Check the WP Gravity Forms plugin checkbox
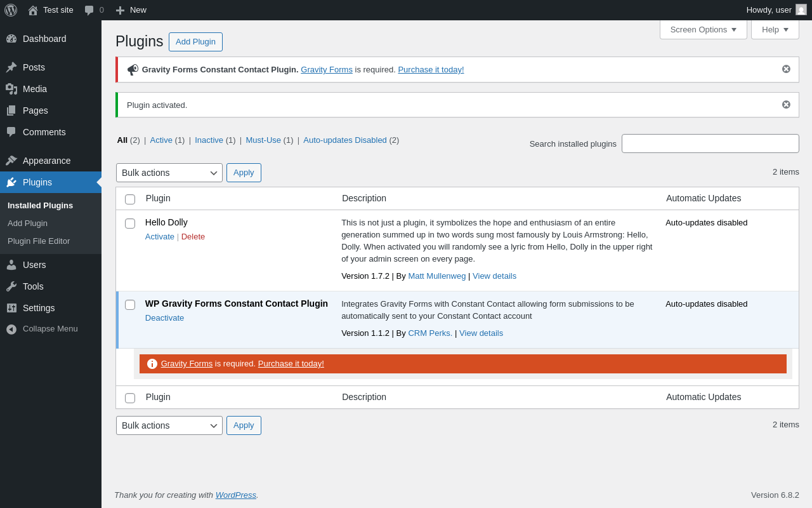The width and height of the screenshot is (812, 508). (x=130, y=305)
